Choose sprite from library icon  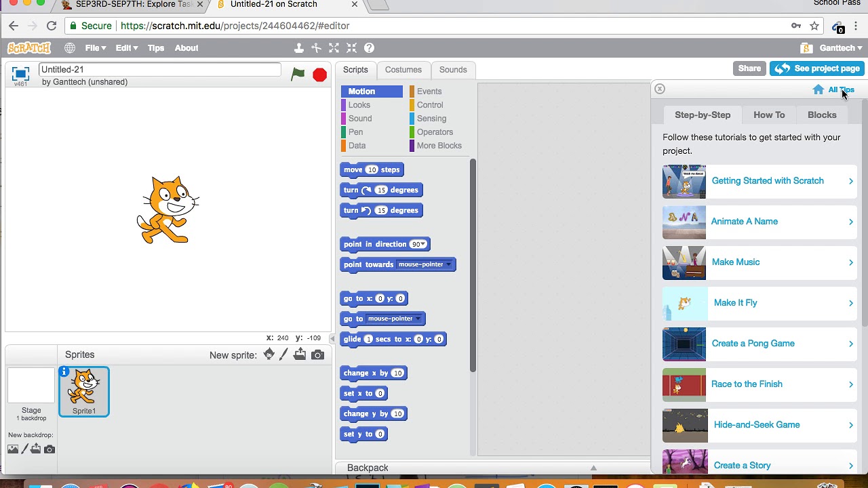coord(269,354)
